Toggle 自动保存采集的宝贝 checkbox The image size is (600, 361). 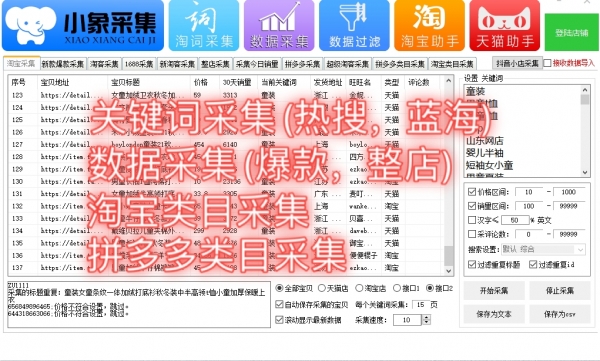click(279, 304)
